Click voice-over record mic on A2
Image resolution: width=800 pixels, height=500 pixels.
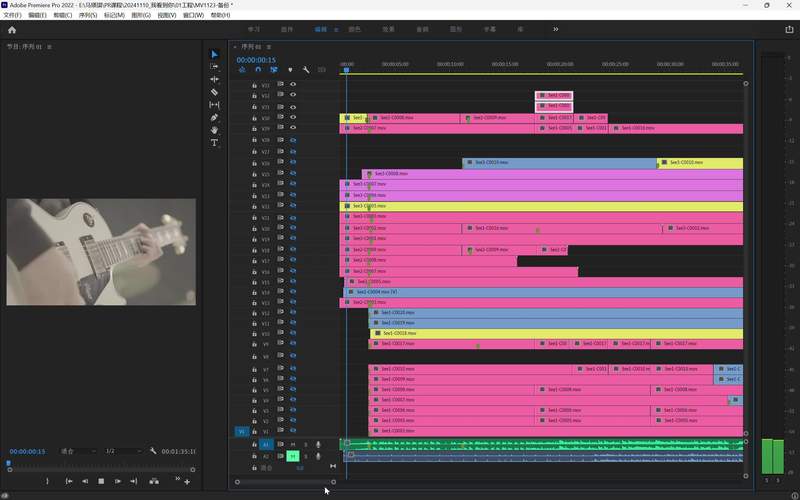click(x=318, y=456)
